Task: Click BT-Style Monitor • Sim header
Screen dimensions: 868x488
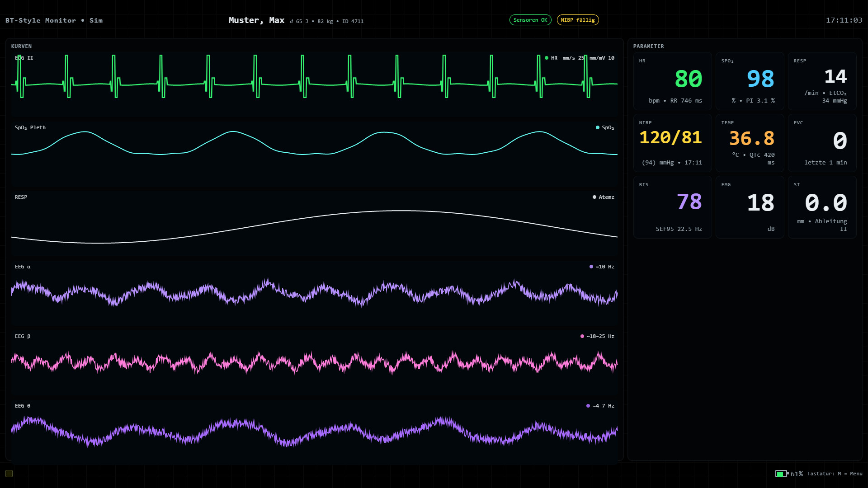Action: [x=53, y=20]
